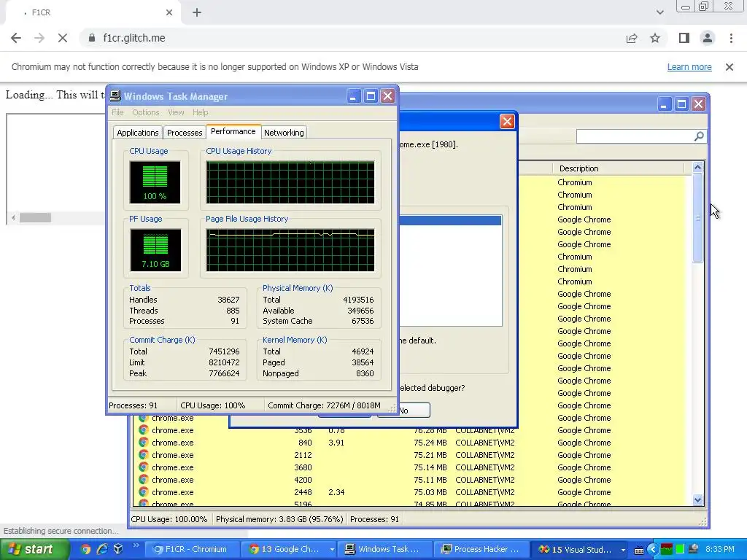Select chrome.exe row with PID 3680
Image resolution: width=747 pixels, height=560 pixels.
413,467
